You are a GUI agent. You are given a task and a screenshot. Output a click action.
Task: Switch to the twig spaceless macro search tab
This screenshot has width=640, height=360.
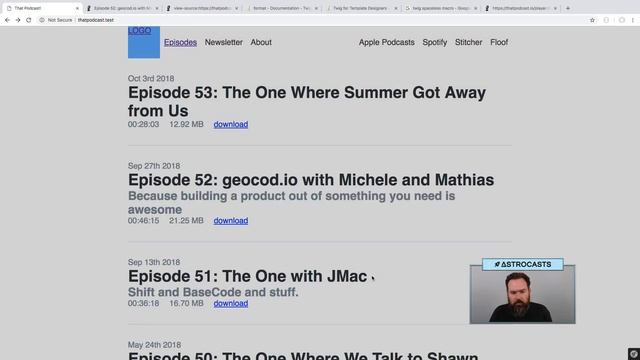pyautogui.click(x=441, y=8)
